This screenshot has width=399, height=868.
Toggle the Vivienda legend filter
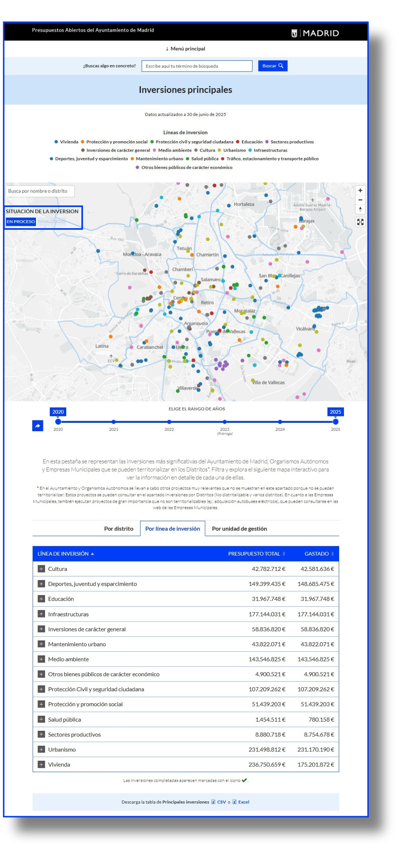(x=66, y=142)
